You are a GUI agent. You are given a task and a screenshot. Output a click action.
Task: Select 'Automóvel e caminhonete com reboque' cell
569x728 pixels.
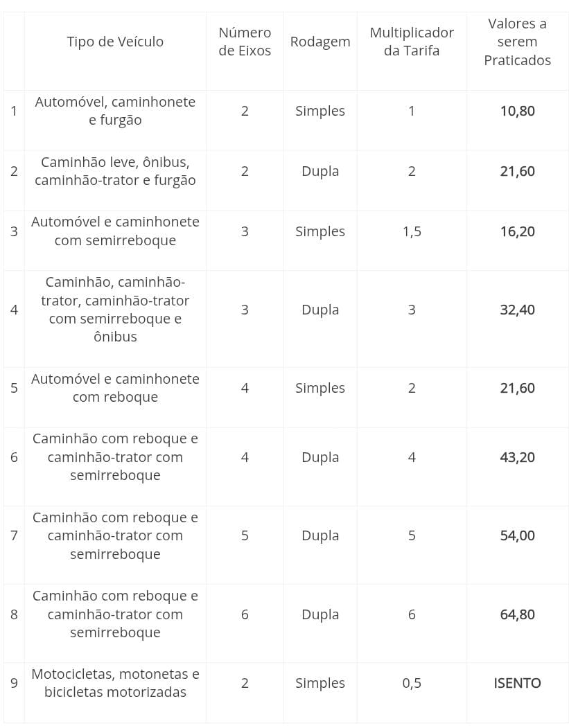coord(115,388)
